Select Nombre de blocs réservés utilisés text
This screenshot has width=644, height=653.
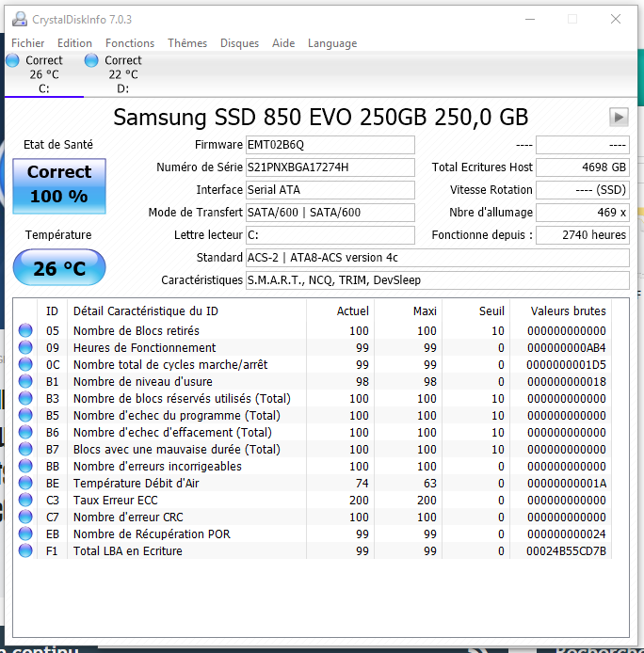pos(182,399)
